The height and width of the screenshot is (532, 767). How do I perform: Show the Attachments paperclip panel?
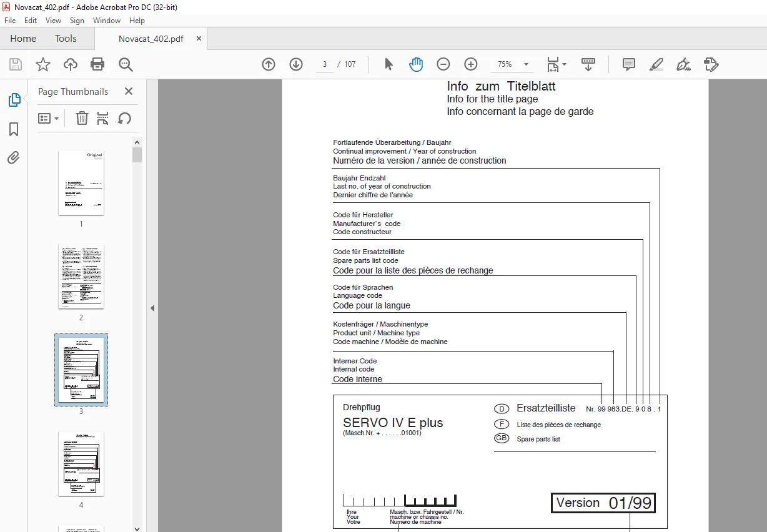point(14,157)
